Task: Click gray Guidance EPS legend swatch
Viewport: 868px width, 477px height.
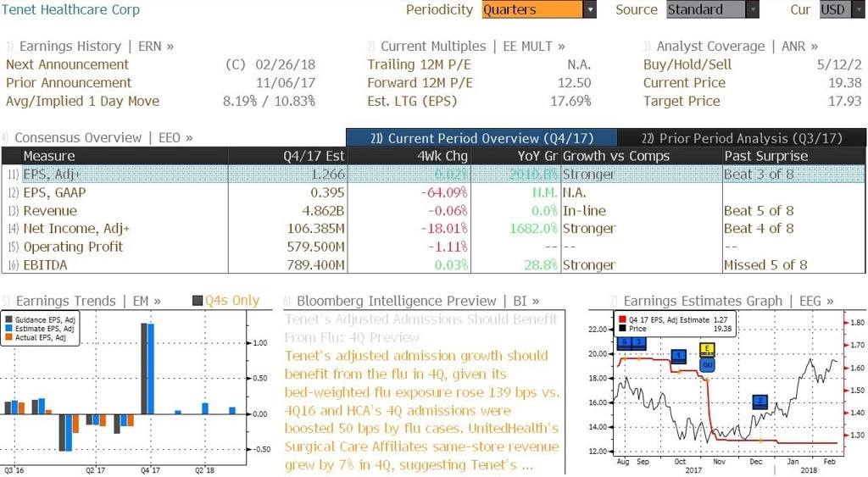Action: pyautogui.click(x=8, y=320)
